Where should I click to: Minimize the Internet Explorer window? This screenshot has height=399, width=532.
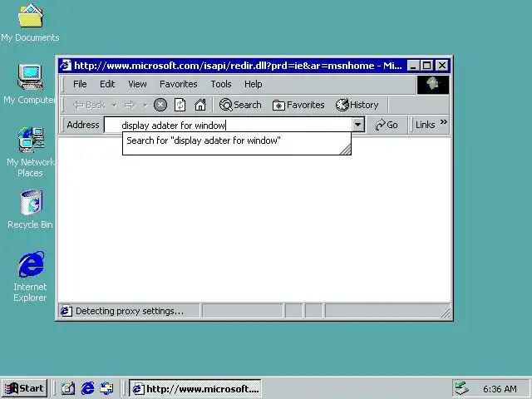coord(413,66)
